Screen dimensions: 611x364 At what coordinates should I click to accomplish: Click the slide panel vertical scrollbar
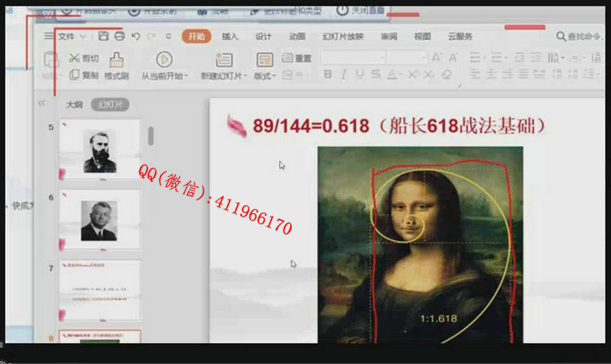tap(151, 136)
